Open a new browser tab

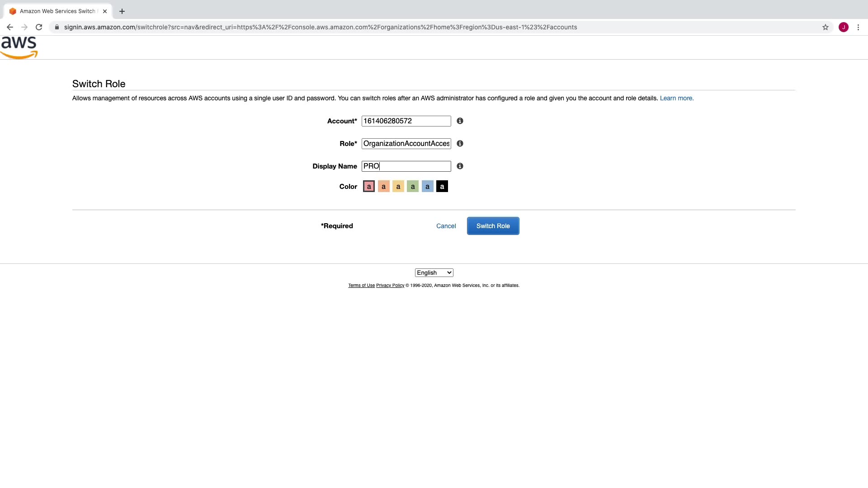click(122, 11)
